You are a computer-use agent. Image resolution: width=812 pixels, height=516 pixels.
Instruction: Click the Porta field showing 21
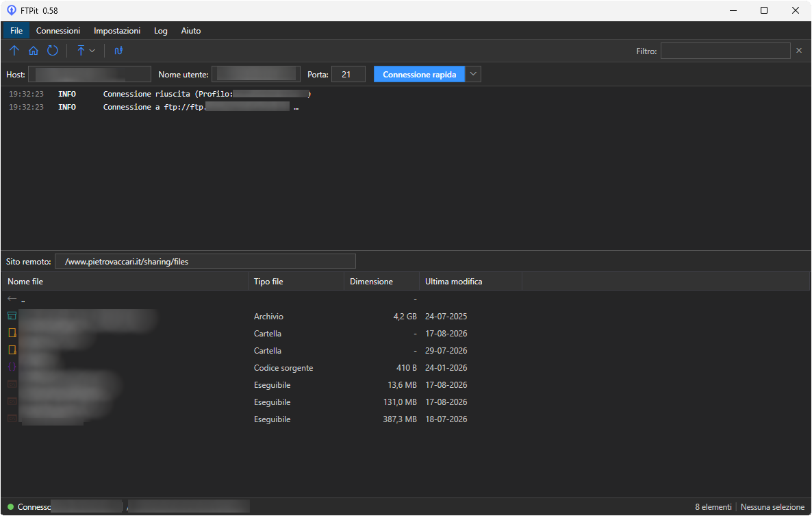click(x=348, y=74)
